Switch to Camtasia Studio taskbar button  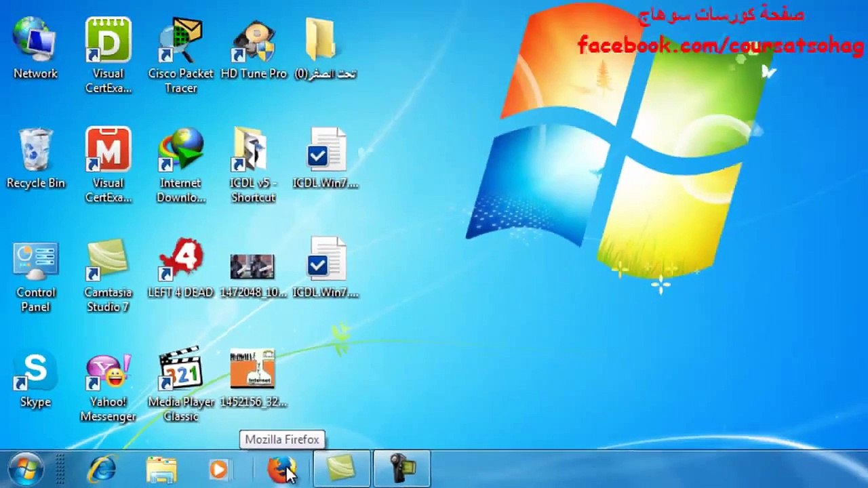pyautogui.click(x=341, y=469)
